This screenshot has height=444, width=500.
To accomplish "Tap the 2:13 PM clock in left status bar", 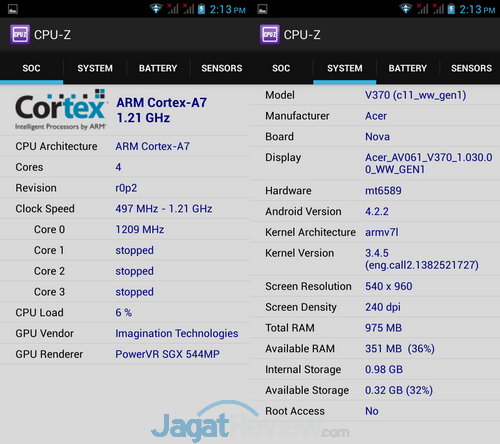I will 227,9.
